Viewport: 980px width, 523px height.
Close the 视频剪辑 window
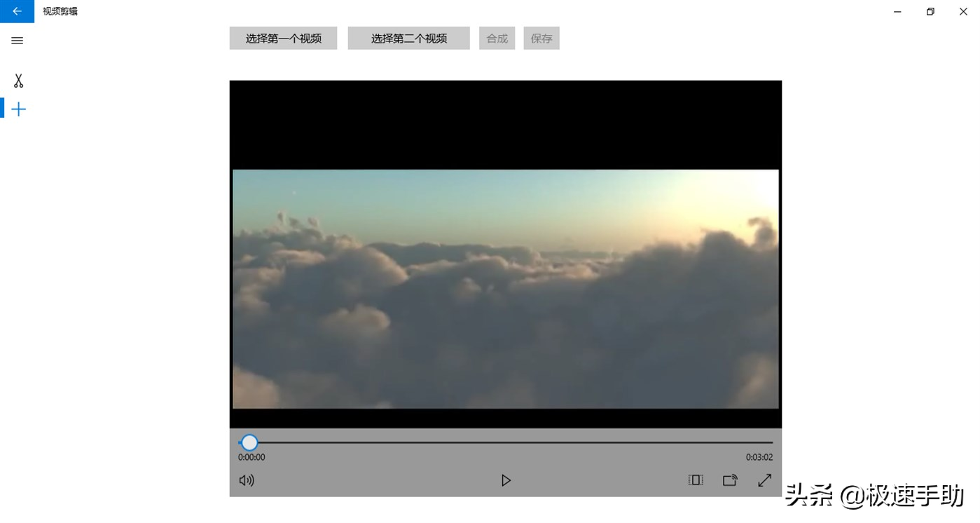(963, 11)
